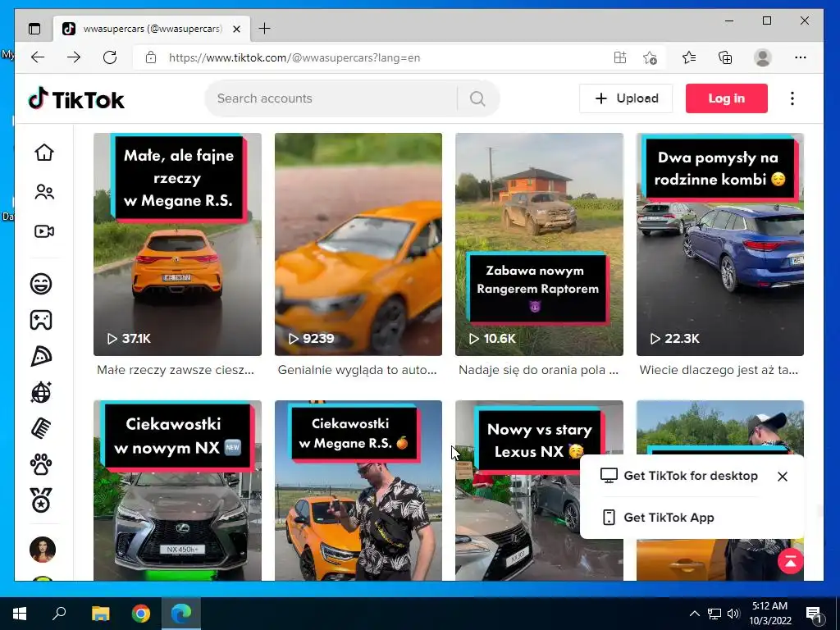This screenshot has width=840, height=630.
Task: Open the Ciekawostki w nowym NX video
Action: (177, 491)
